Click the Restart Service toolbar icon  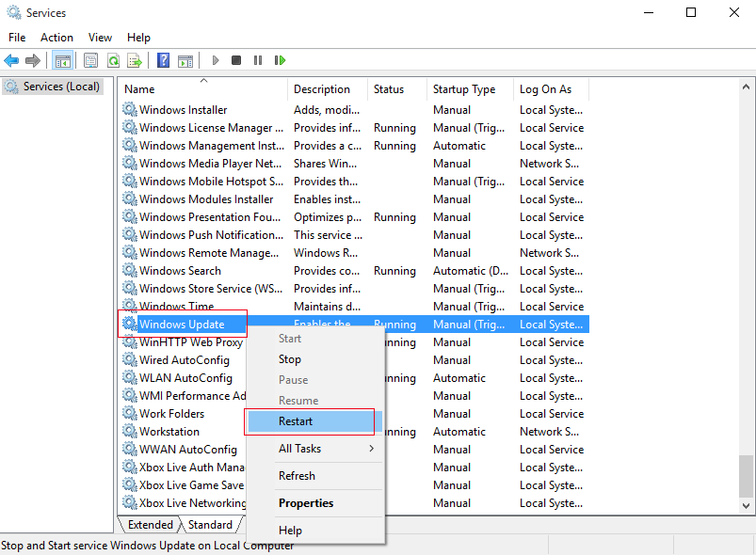pyautogui.click(x=281, y=60)
